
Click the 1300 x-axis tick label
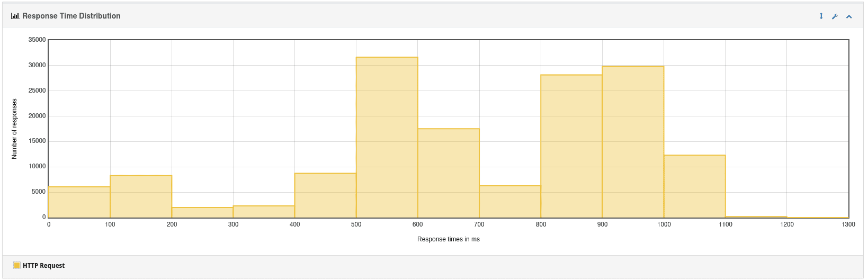click(x=848, y=224)
